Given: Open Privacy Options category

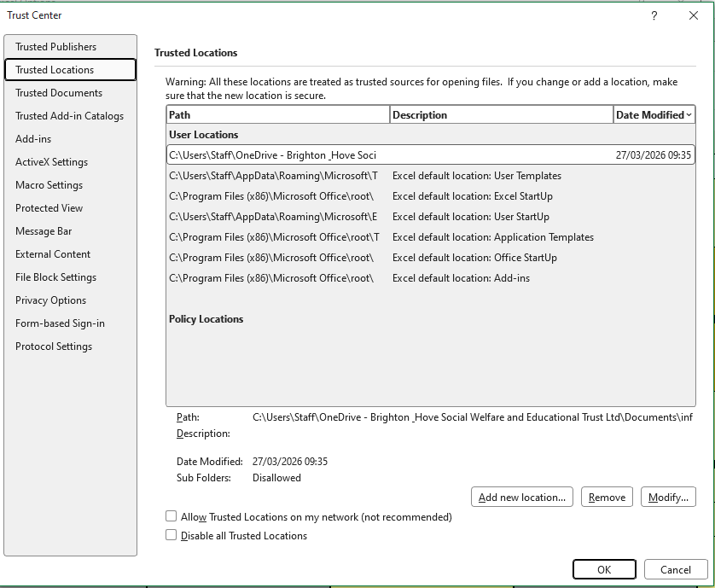Looking at the screenshot, I should coord(50,300).
